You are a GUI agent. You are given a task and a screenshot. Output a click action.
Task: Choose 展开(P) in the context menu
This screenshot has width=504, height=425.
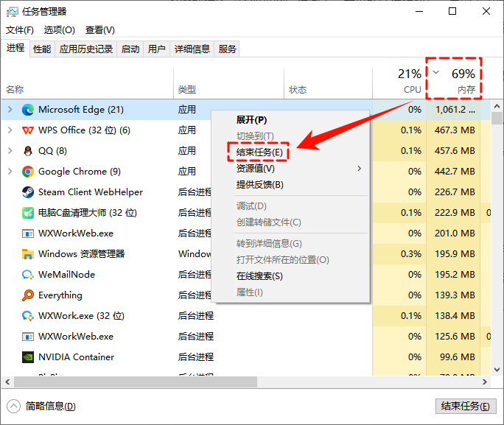252,120
